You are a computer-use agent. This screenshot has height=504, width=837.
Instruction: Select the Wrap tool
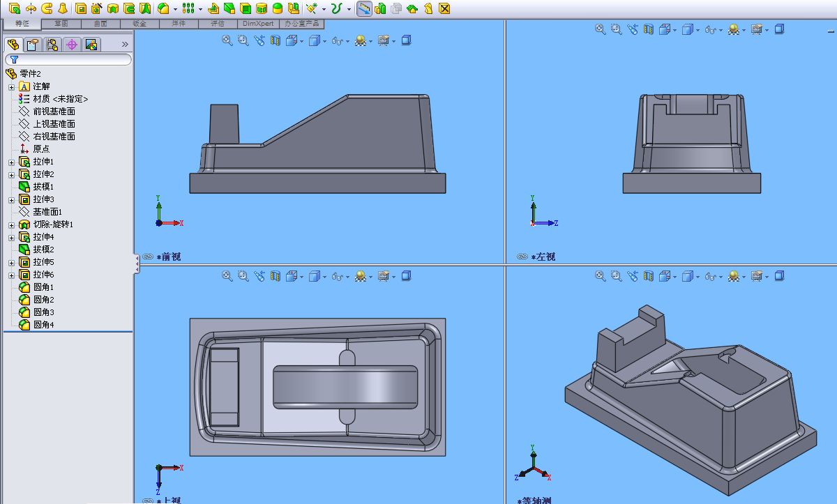[x=262, y=8]
